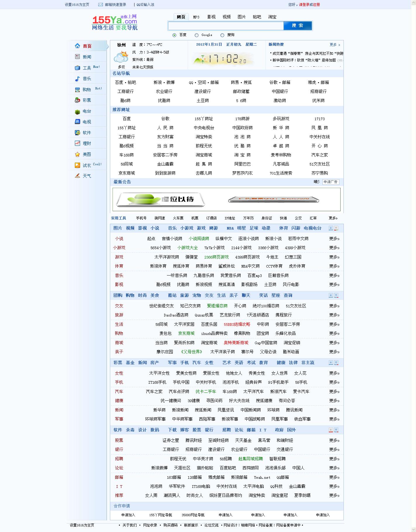Click the envelope icon for 邮箱快速登录
The width and height of the screenshot is (416, 532).
pos(101,5)
